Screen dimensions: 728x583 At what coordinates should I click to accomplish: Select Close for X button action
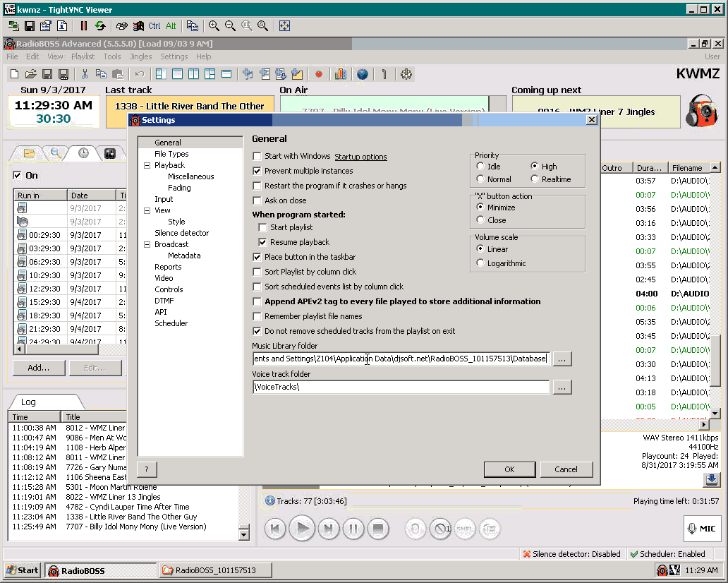pos(480,220)
